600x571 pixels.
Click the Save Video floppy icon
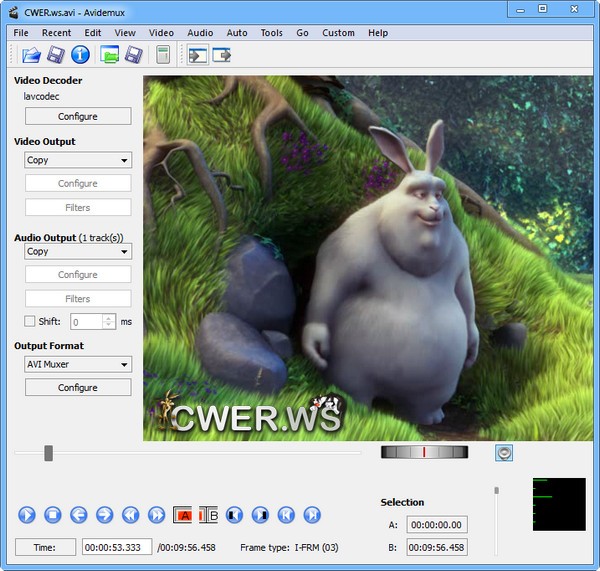[x=56, y=55]
